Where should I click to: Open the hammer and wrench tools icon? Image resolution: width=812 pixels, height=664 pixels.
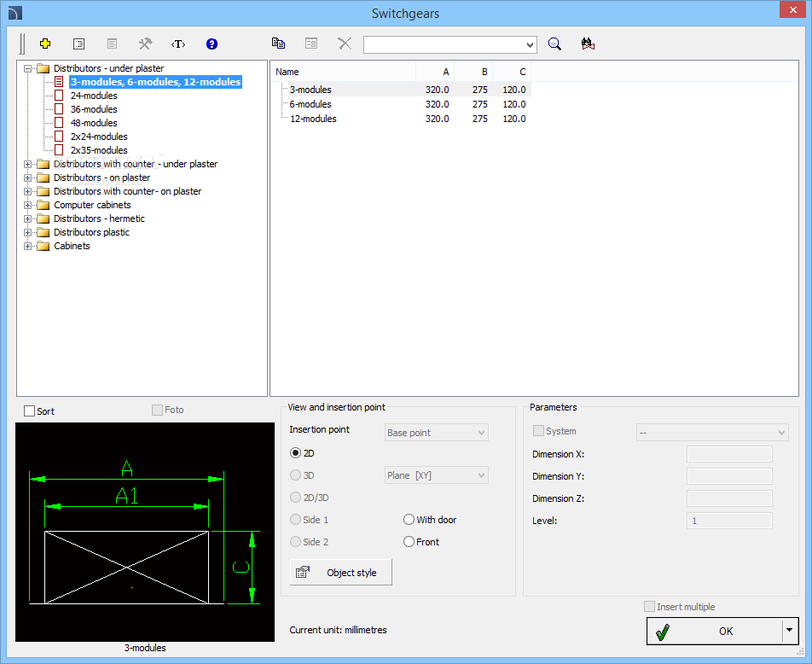click(145, 44)
